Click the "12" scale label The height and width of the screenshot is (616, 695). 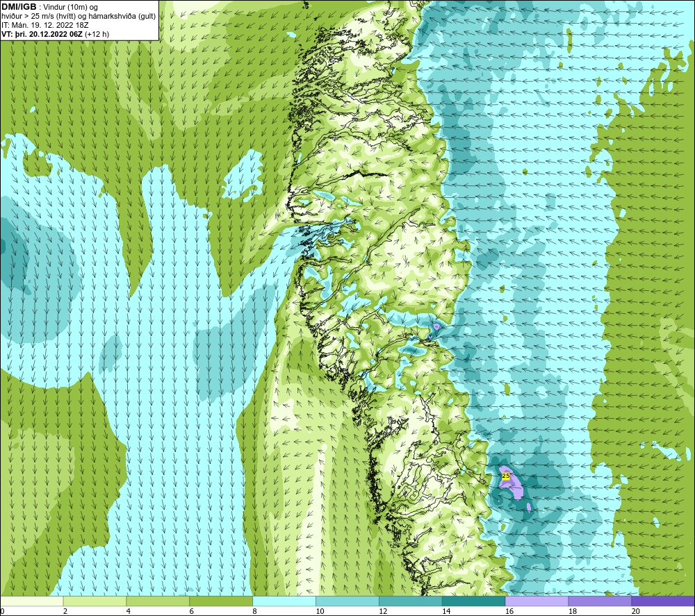click(383, 611)
